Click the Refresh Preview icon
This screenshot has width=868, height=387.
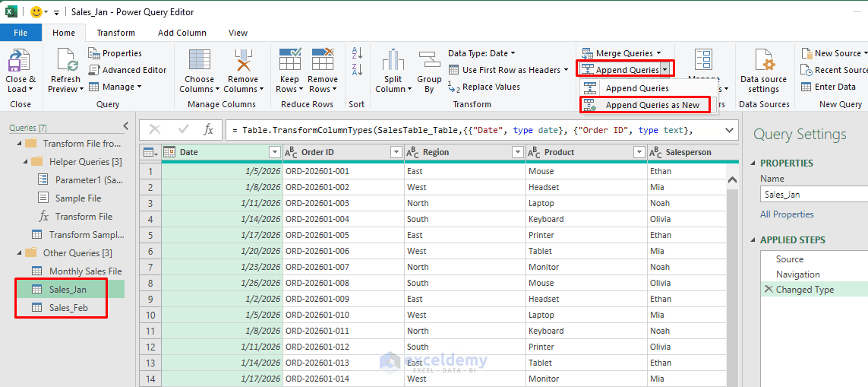(65, 60)
